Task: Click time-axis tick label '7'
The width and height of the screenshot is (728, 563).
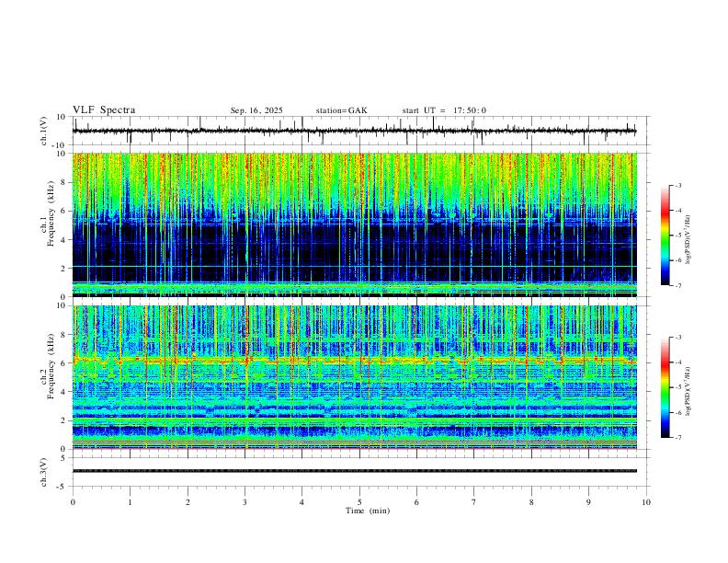Action: (474, 502)
